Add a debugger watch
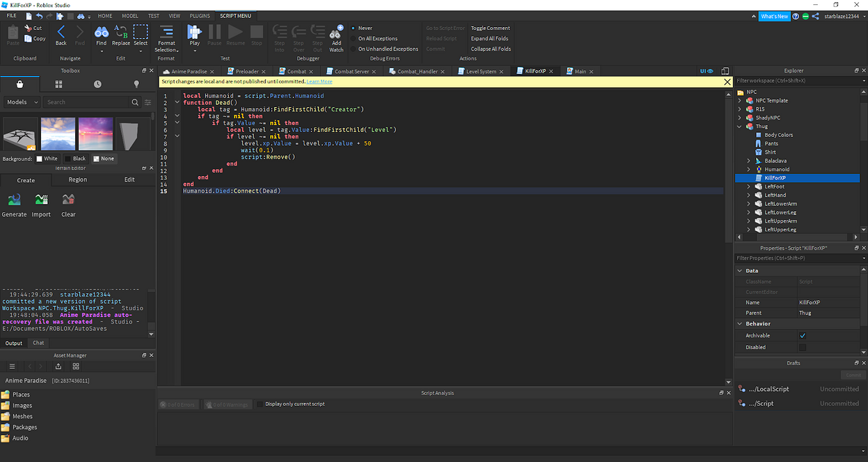868x462 pixels. [x=337, y=33]
